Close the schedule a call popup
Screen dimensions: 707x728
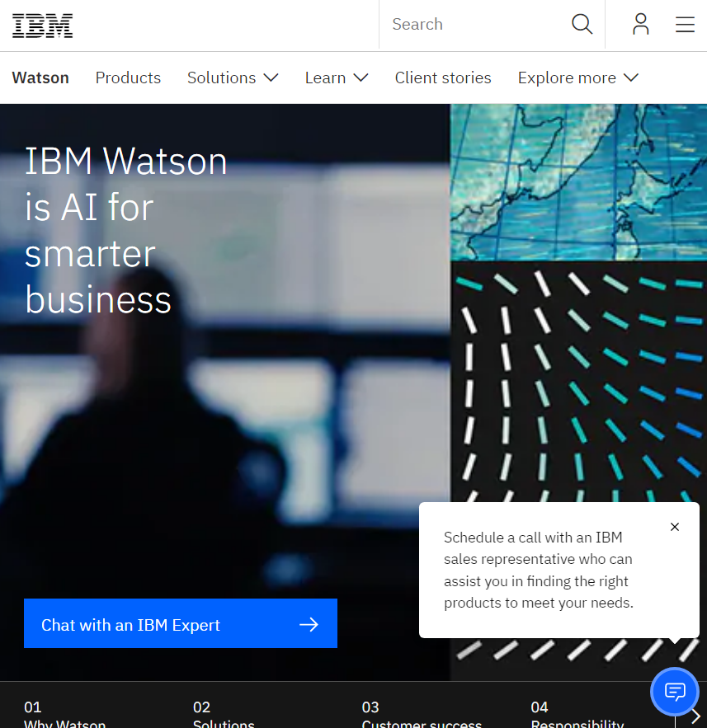675,527
